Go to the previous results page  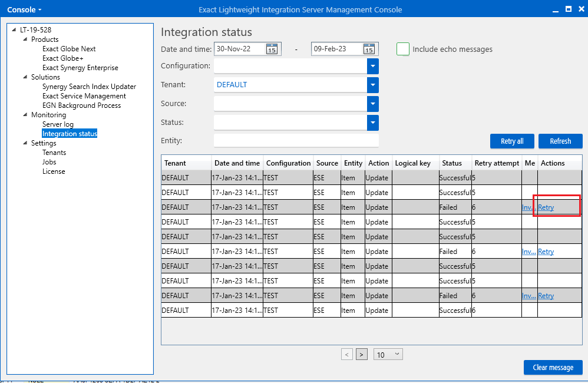tap(347, 354)
